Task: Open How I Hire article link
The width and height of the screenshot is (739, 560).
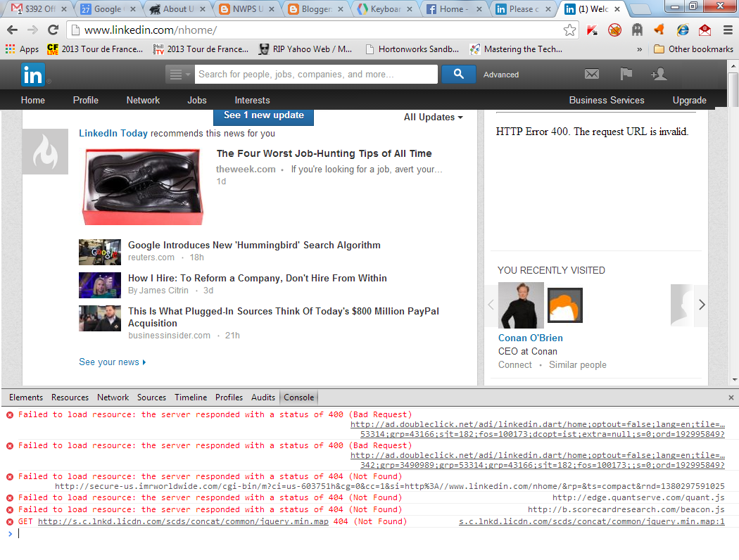Action: click(x=258, y=278)
